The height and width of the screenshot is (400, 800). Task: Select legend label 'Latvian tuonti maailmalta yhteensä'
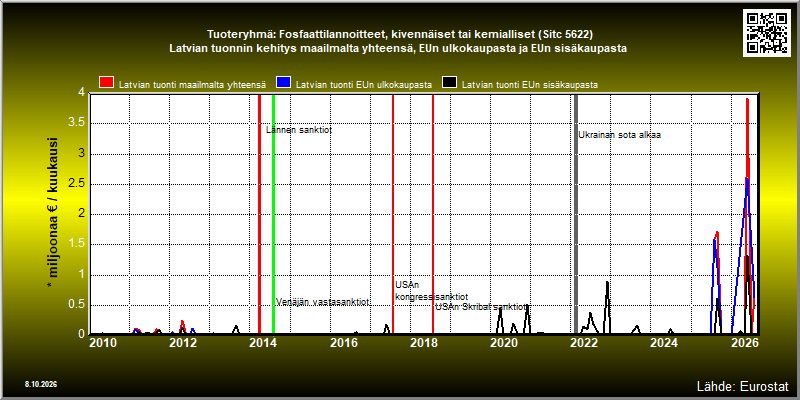[x=192, y=85]
